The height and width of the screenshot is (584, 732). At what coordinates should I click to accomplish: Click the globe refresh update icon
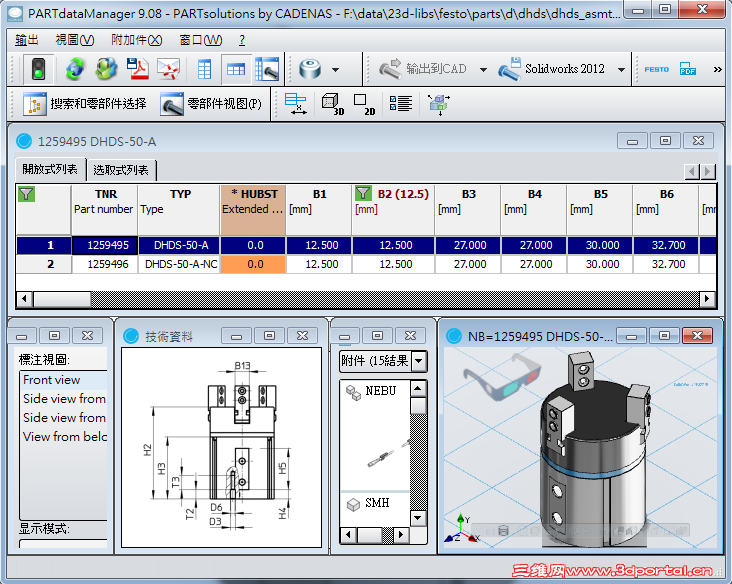point(75,70)
